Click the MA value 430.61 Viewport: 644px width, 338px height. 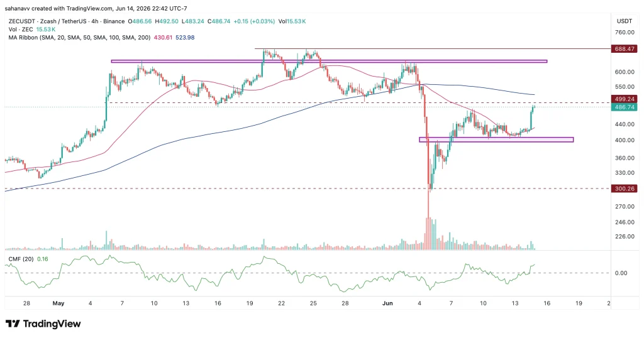click(x=163, y=37)
